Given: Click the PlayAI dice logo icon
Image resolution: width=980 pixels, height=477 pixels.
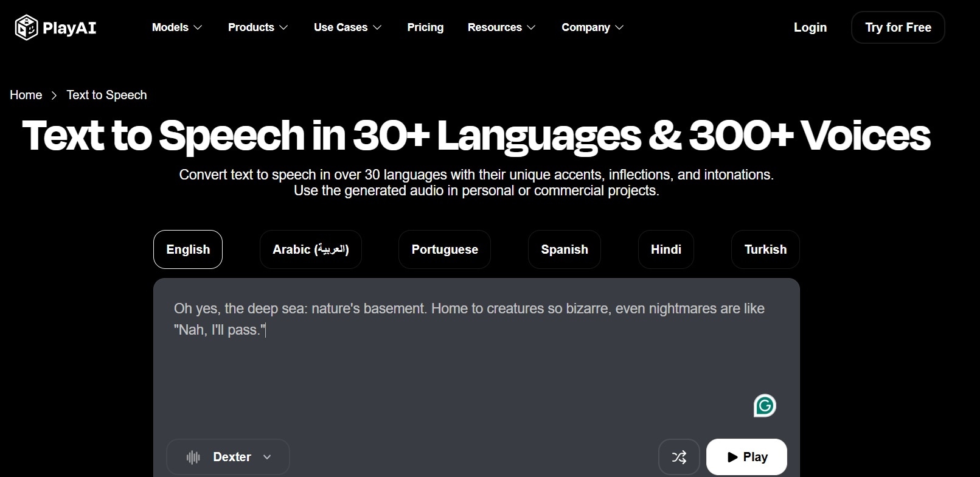Looking at the screenshot, I should coord(26,27).
